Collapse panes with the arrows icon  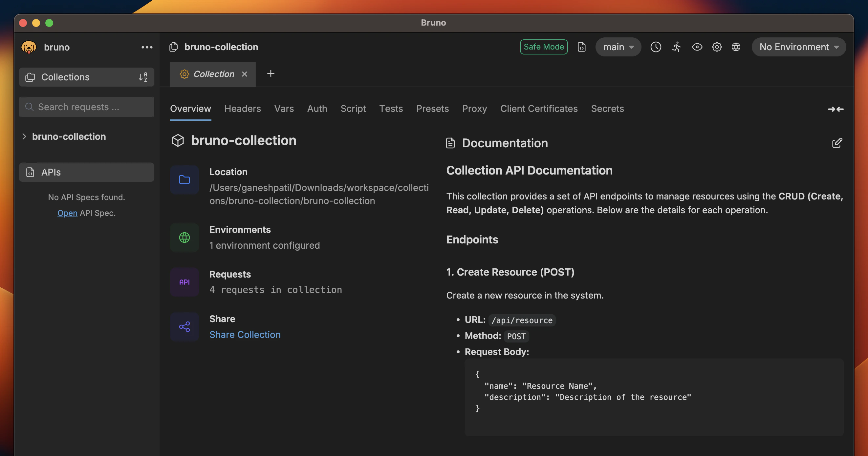coord(835,109)
